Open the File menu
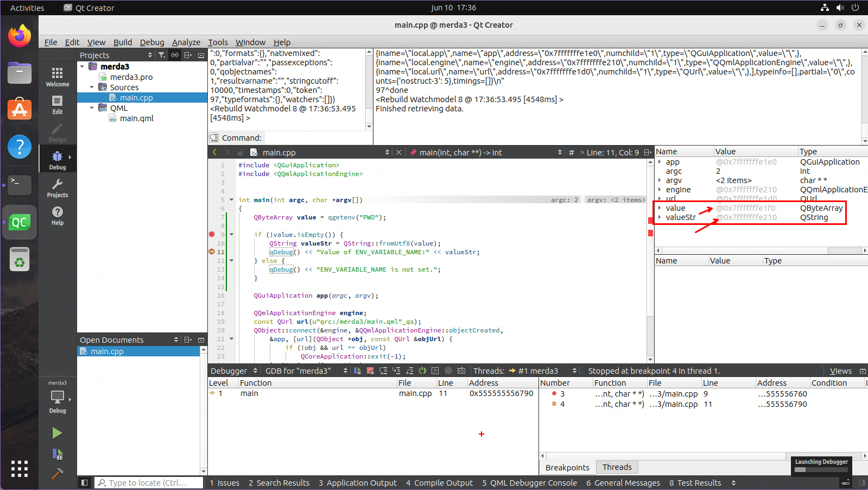 [x=50, y=42]
